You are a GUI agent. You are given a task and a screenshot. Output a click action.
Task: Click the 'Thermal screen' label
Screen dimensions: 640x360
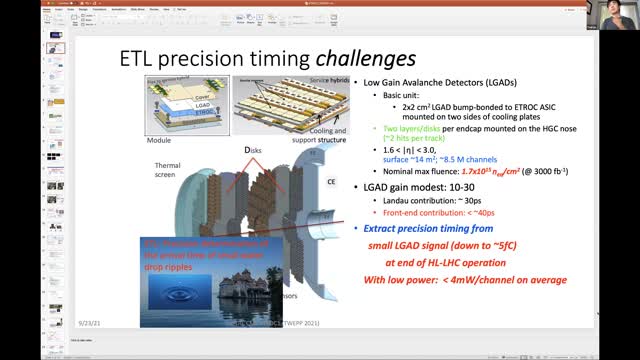click(167, 170)
